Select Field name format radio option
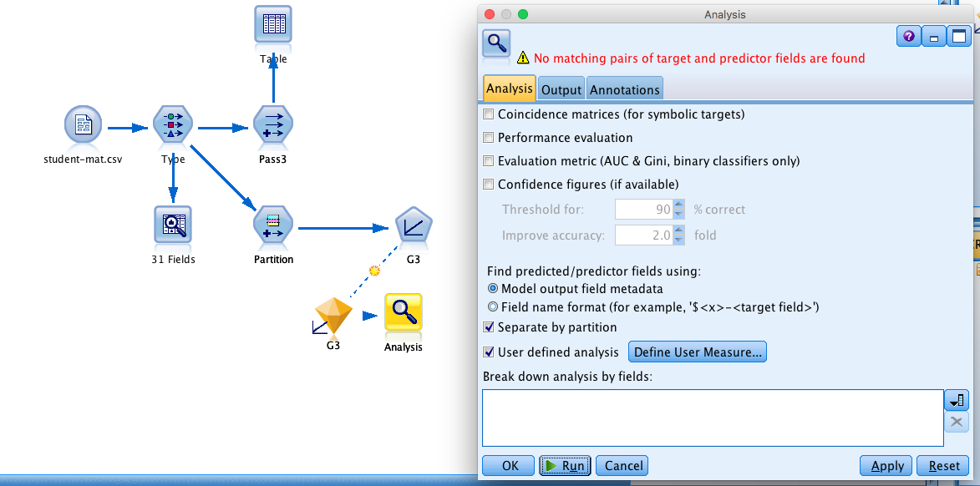The height and width of the screenshot is (486, 980). (492, 306)
